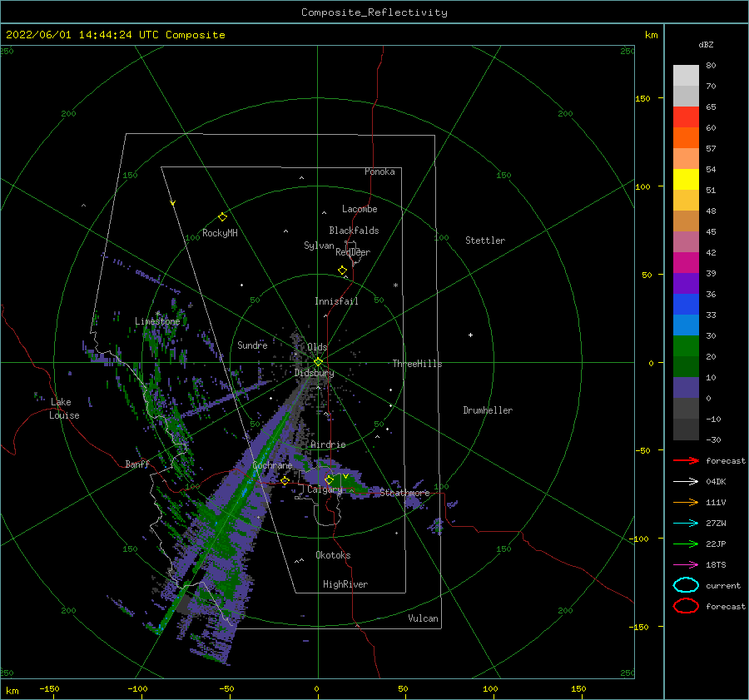
Task: Pick the red 65 dBZ color swatch
Action: pos(686,117)
